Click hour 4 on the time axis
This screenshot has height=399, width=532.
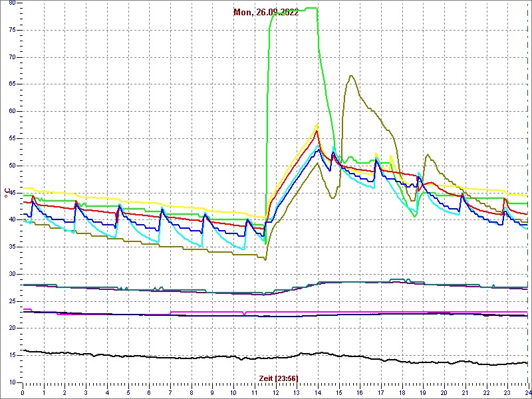click(x=107, y=392)
